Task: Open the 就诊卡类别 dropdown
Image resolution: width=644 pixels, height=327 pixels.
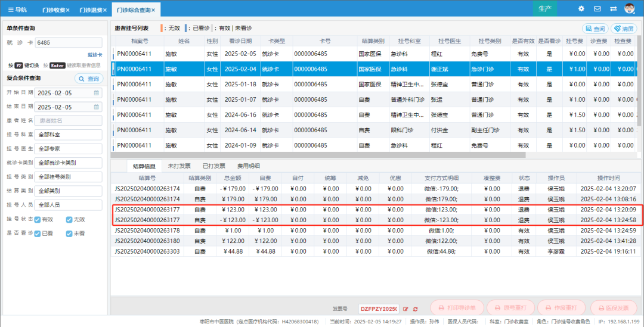Action: (x=67, y=163)
